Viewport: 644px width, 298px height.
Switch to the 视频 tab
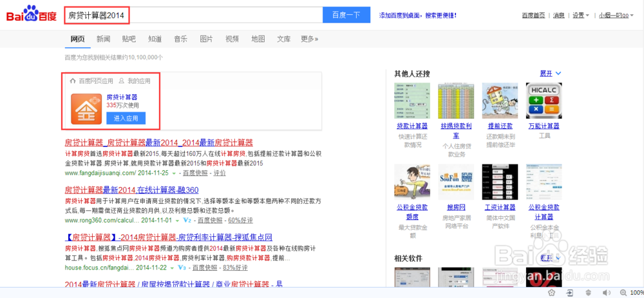232,39
